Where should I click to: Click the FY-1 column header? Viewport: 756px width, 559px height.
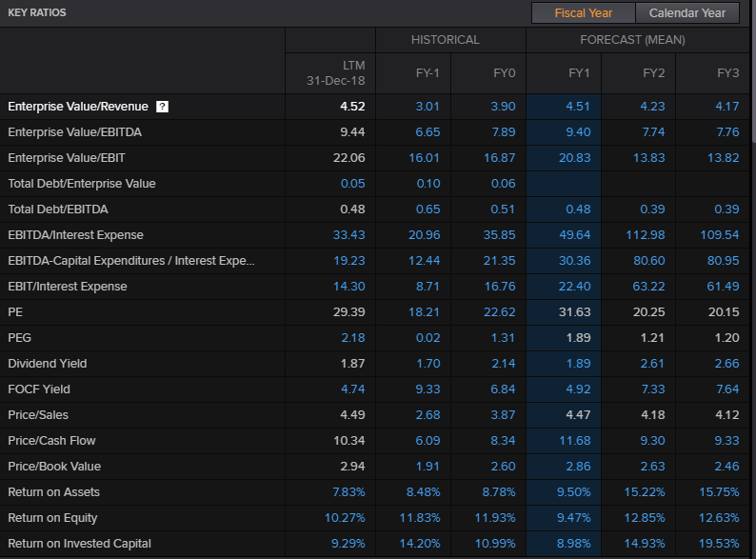(428, 72)
